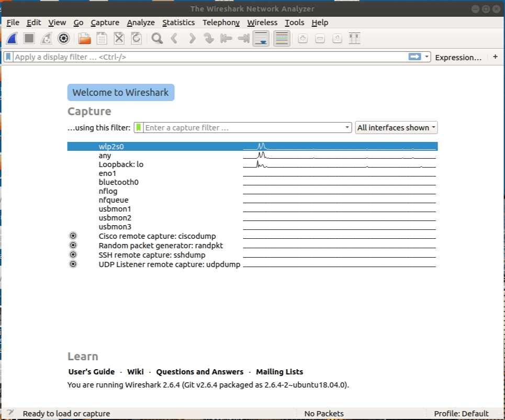Select the nflog interface
Image resolution: width=505 pixels, height=420 pixels.
252,191
